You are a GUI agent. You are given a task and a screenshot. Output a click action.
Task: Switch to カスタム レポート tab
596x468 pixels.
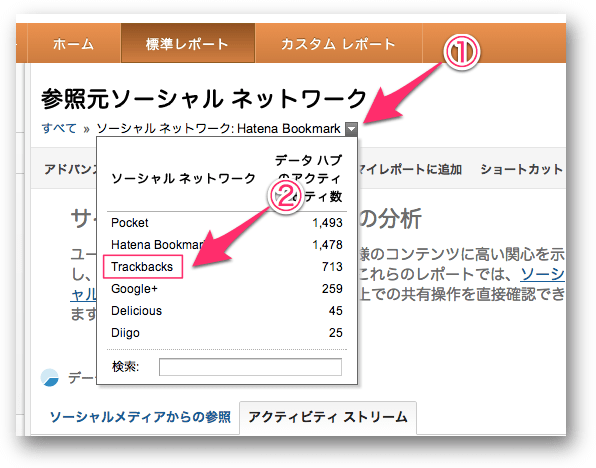(338, 43)
